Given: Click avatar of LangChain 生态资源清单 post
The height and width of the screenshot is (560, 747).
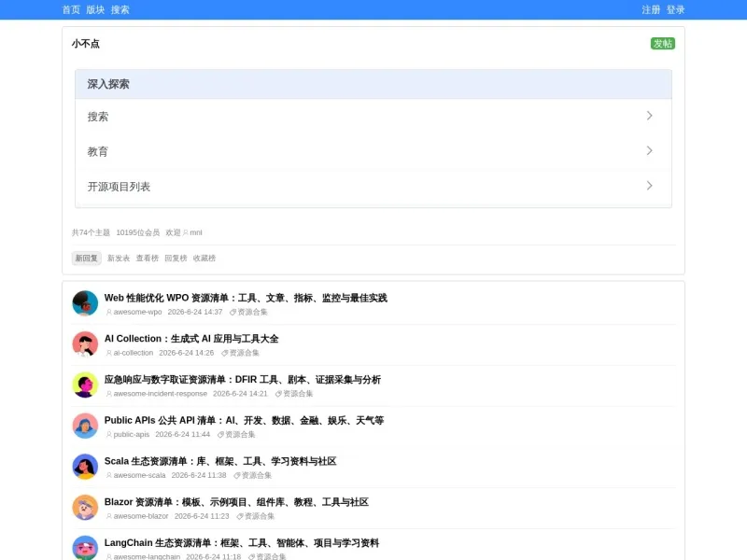Looking at the screenshot, I should [85, 548].
